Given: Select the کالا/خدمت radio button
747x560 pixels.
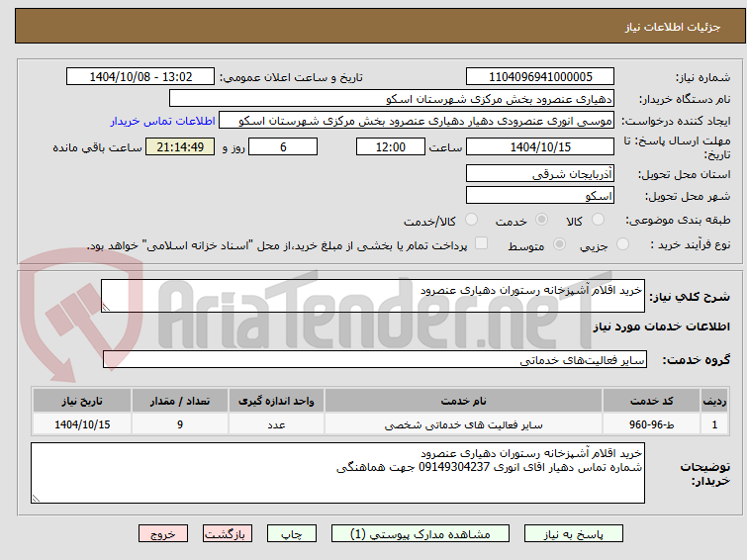Looking at the screenshot, I should (x=471, y=220).
